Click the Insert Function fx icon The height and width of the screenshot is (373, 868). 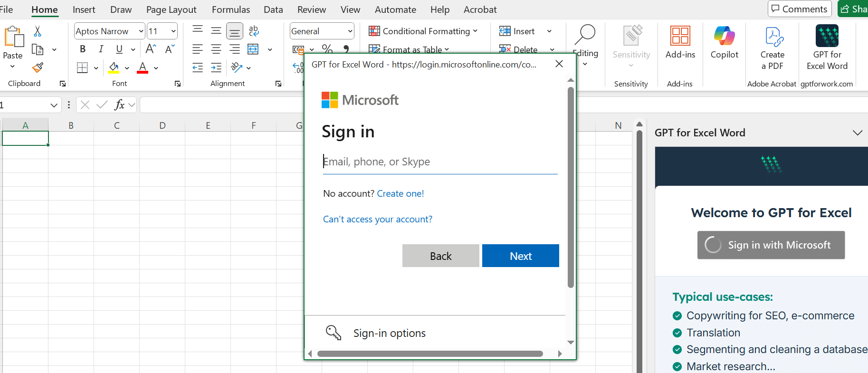119,105
